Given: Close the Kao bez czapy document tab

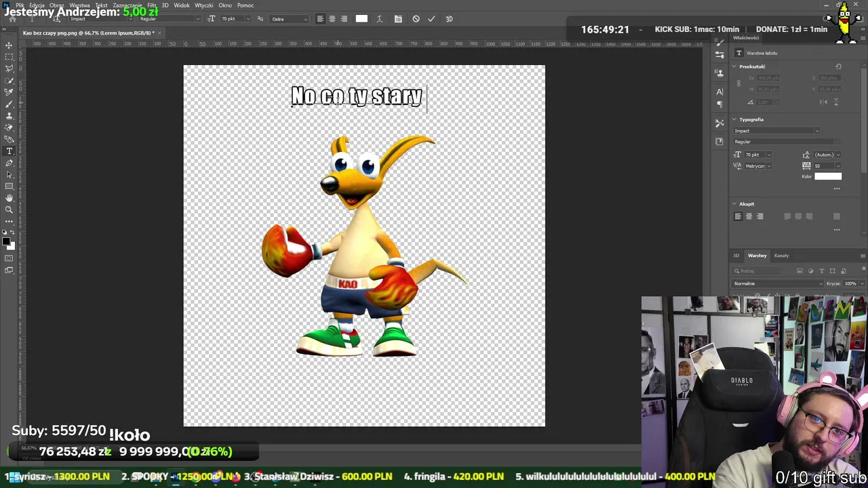Looking at the screenshot, I should (159, 33).
